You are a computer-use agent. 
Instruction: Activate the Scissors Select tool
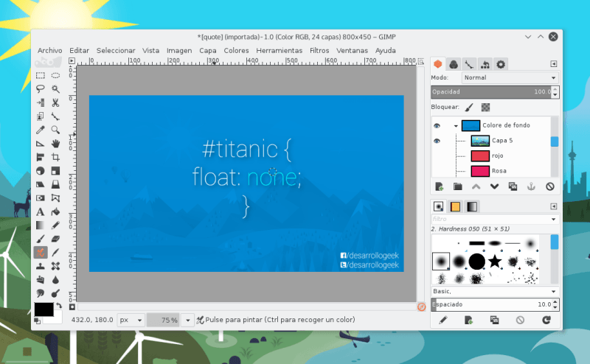[55, 102]
